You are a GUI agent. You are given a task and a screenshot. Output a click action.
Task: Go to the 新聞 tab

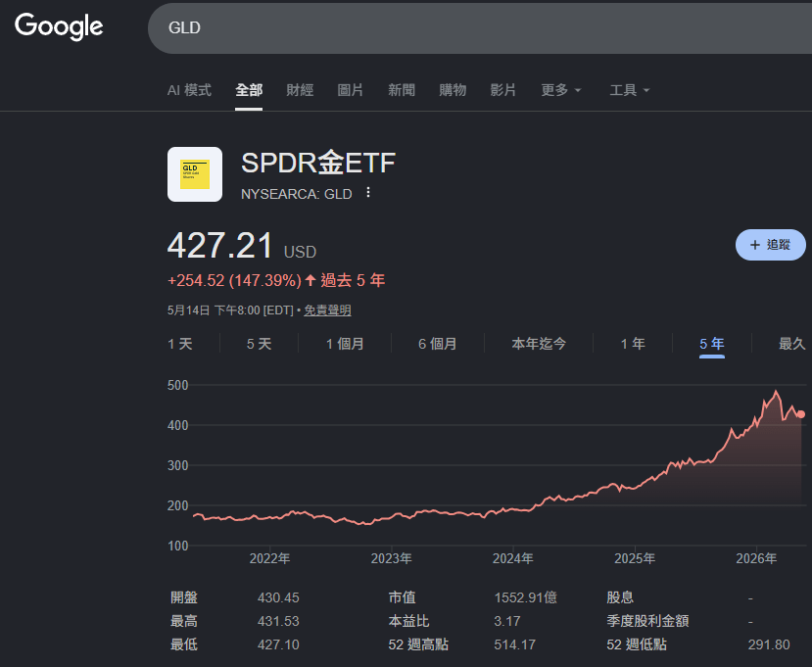click(402, 90)
